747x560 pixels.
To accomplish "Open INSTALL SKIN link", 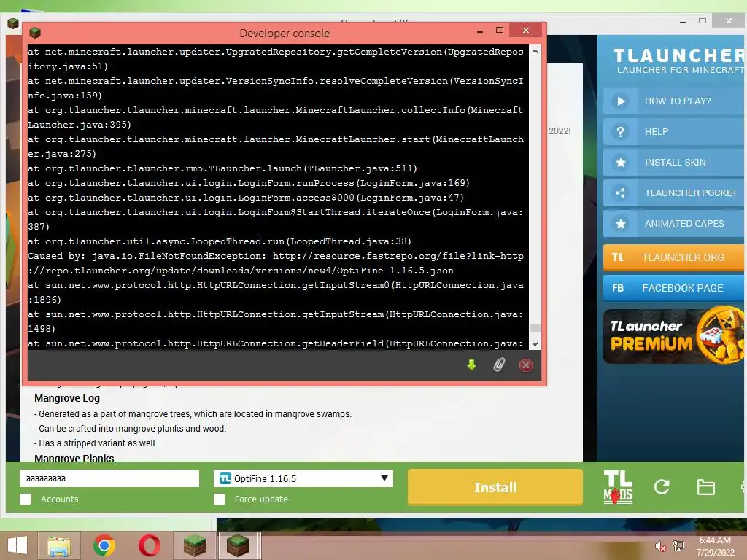I will [x=675, y=163].
